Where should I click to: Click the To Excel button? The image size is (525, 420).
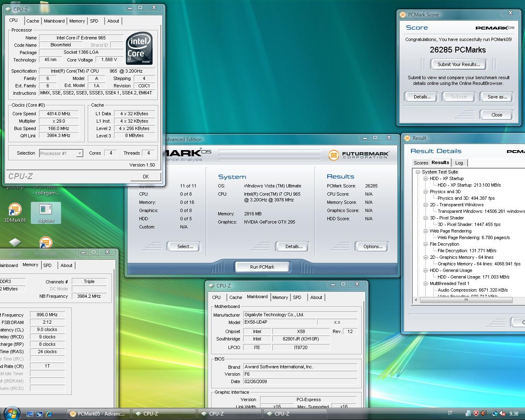pyautogui.click(x=459, y=97)
